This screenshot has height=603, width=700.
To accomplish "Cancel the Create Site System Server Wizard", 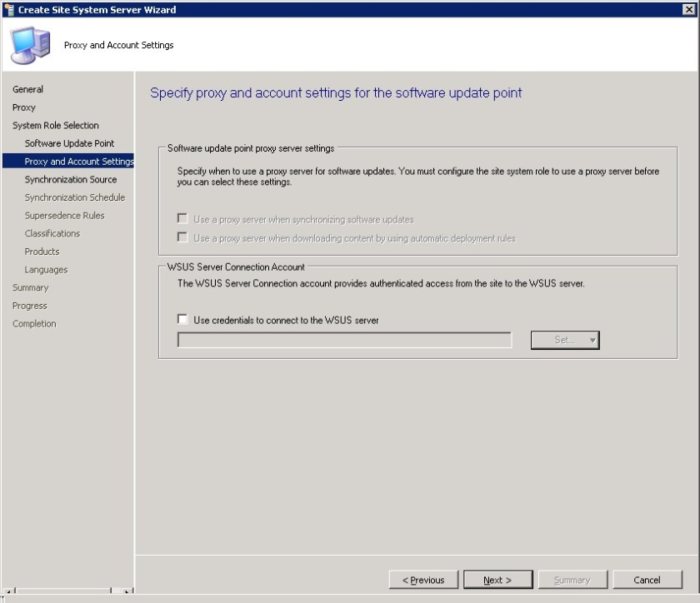I will click(647, 580).
